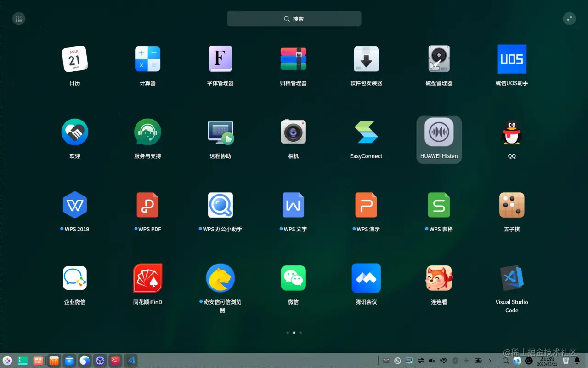Open WPS 办公小助手
Screen dimensions: 588x368
coord(220,205)
